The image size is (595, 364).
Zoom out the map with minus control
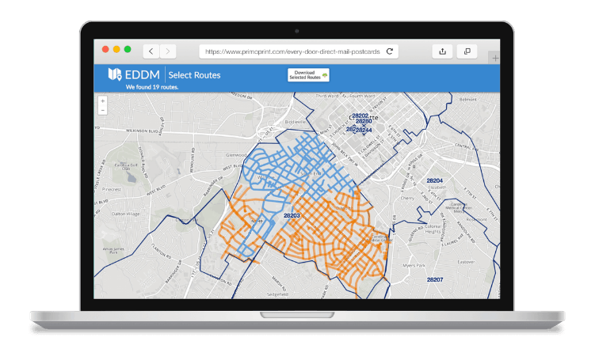click(102, 110)
